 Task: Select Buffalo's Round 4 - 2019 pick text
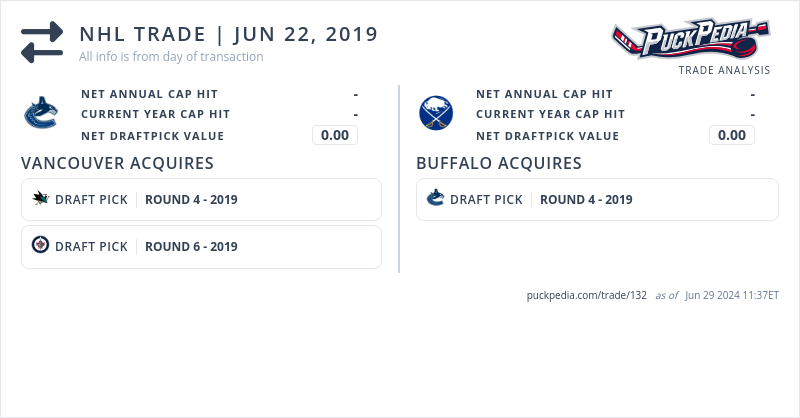586,200
